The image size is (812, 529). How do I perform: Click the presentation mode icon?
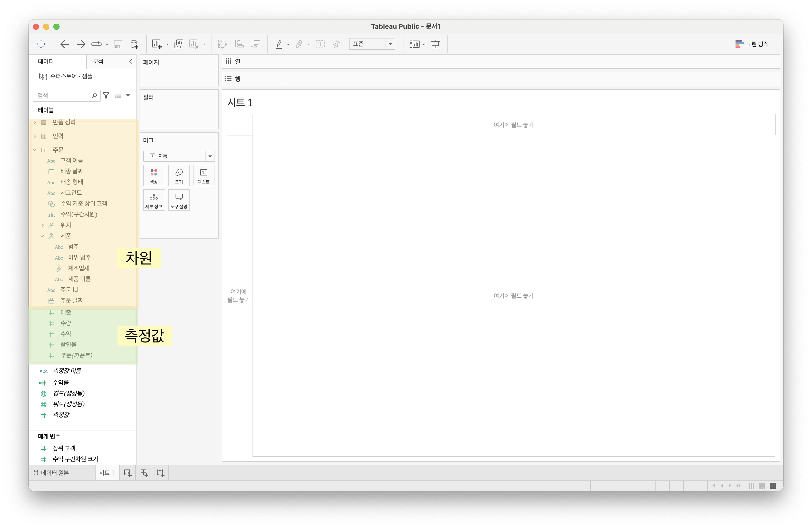[435, 44]
